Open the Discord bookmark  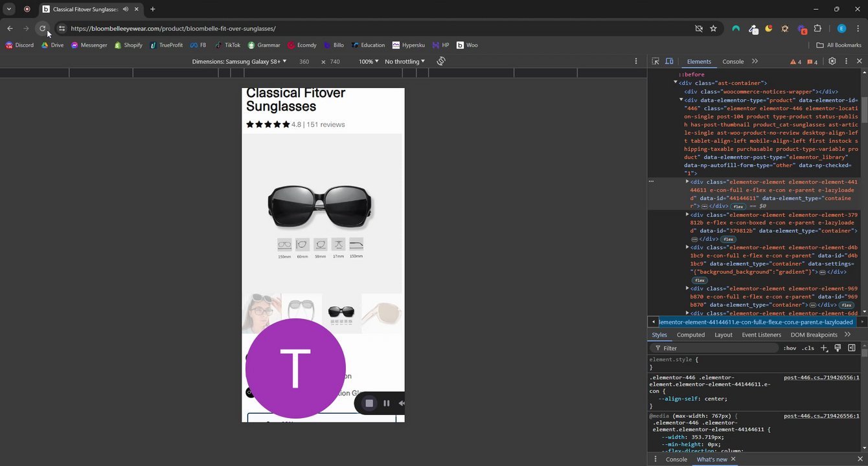coord(19,45)
